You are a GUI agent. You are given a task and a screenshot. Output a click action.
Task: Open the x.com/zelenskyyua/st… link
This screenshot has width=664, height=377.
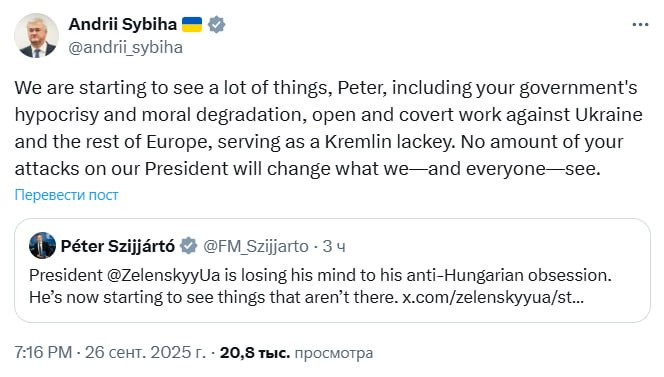click(x=493, y=297)
